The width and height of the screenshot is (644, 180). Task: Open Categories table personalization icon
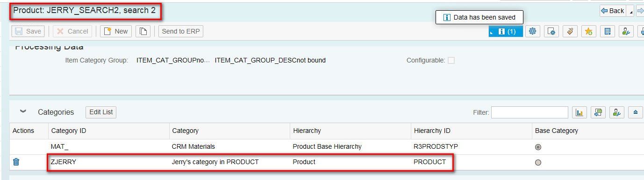tap(617, 112)
